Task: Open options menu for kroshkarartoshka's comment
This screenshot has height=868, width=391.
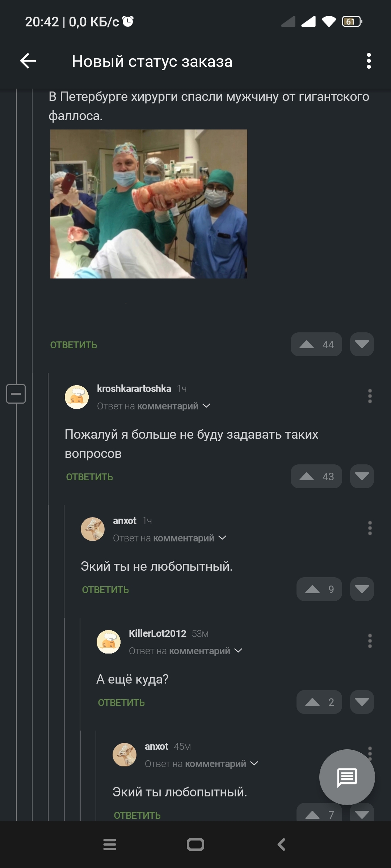Action: tap(370, 396)
